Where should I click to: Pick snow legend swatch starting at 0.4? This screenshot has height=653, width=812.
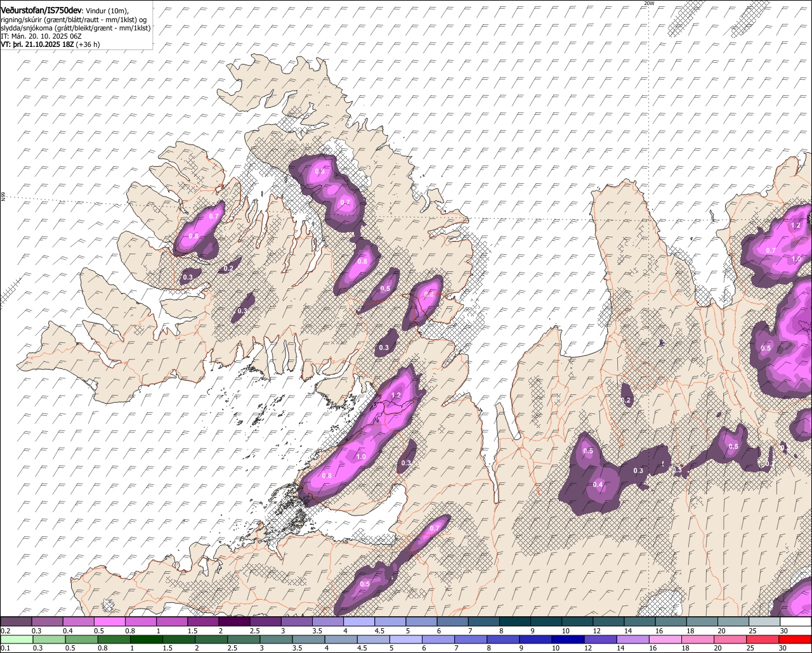pos(78,622)
